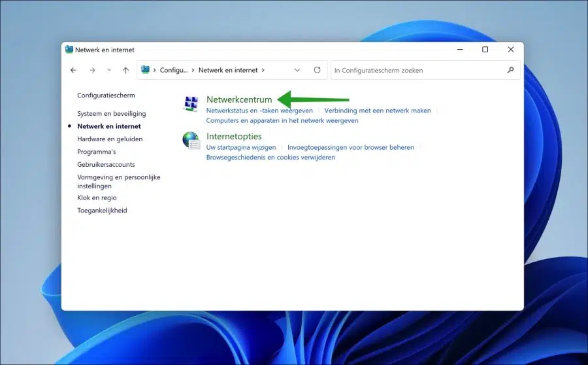Open Toegankelijkheid category
The height and width of the screenshot is (365, 588).
pos(102,210)
